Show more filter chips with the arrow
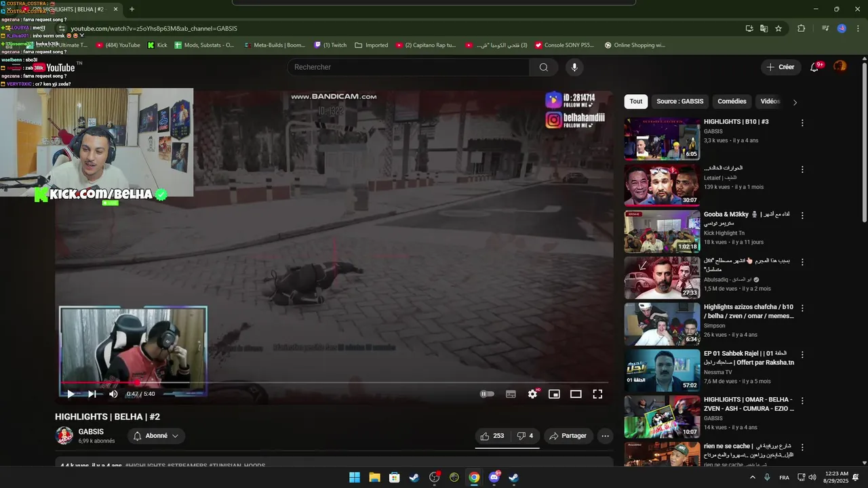The width and height of the screenshot is (868, 488). (x=795, y=102)
